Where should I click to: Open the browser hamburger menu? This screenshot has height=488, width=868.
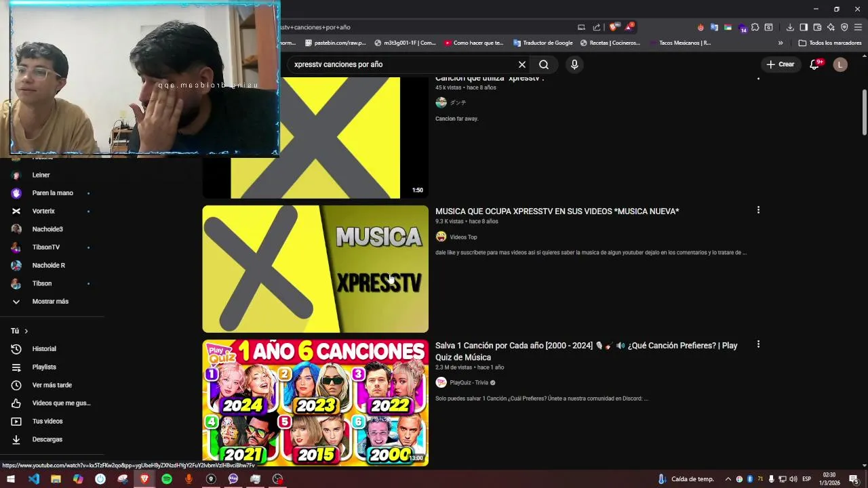pos(858,27)
